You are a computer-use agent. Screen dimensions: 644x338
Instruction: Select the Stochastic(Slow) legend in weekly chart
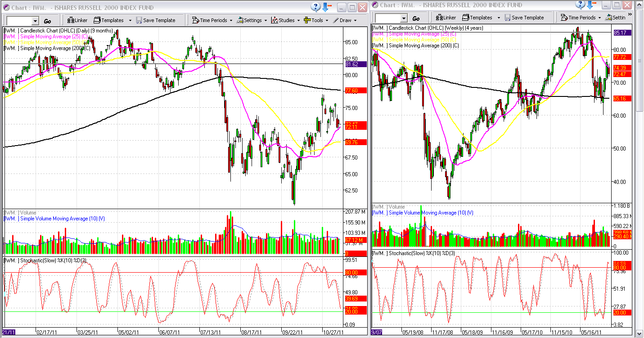click(414, 253)
